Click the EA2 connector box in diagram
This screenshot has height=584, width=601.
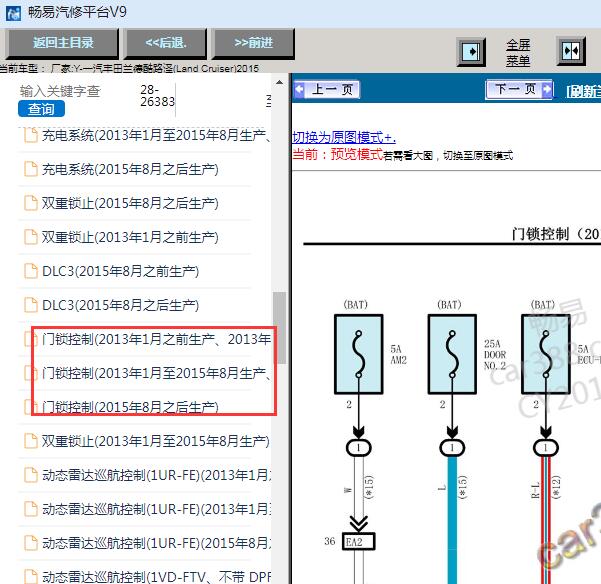[x=358, y=541]
